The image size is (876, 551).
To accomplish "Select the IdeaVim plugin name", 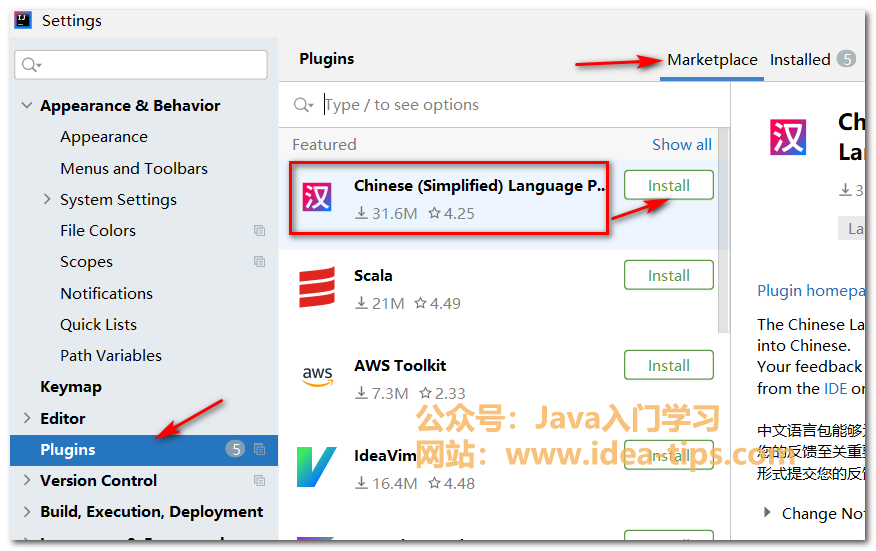I will [385, 456].
